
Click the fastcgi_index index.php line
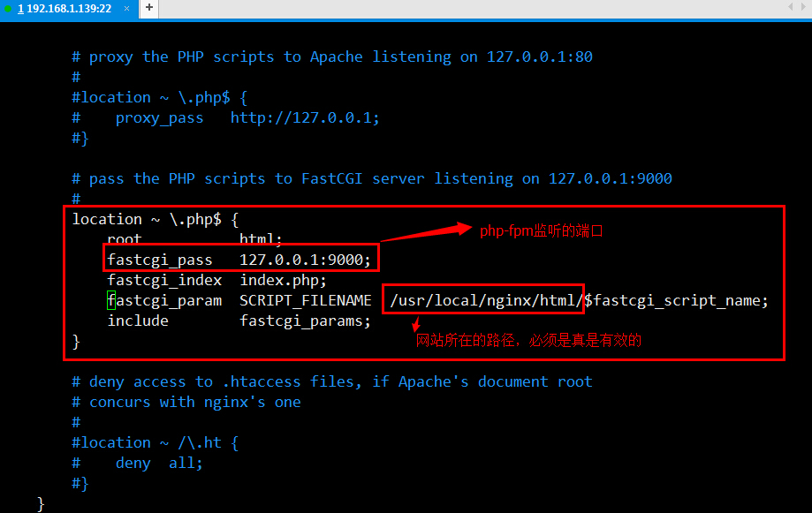coord(216,280)
